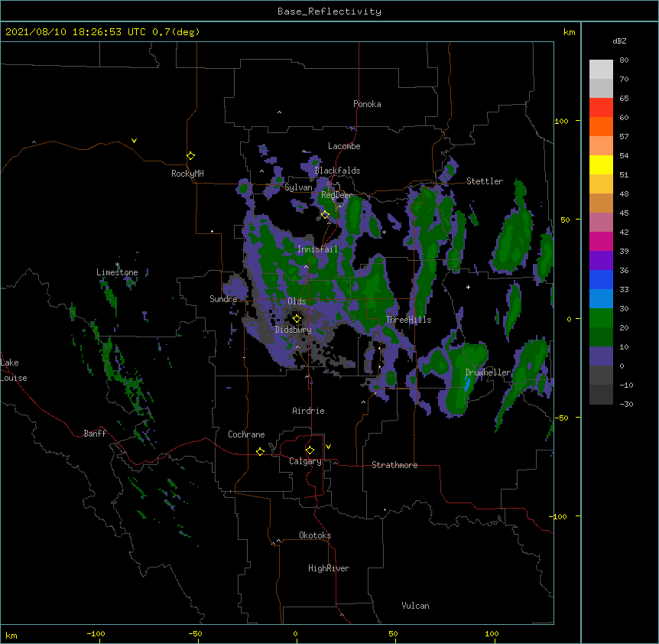The image size is (659, 644).
Task: Click the timestamp 2021/08/10 18:26:53 UTC
Action: click(x=76, y=32)
